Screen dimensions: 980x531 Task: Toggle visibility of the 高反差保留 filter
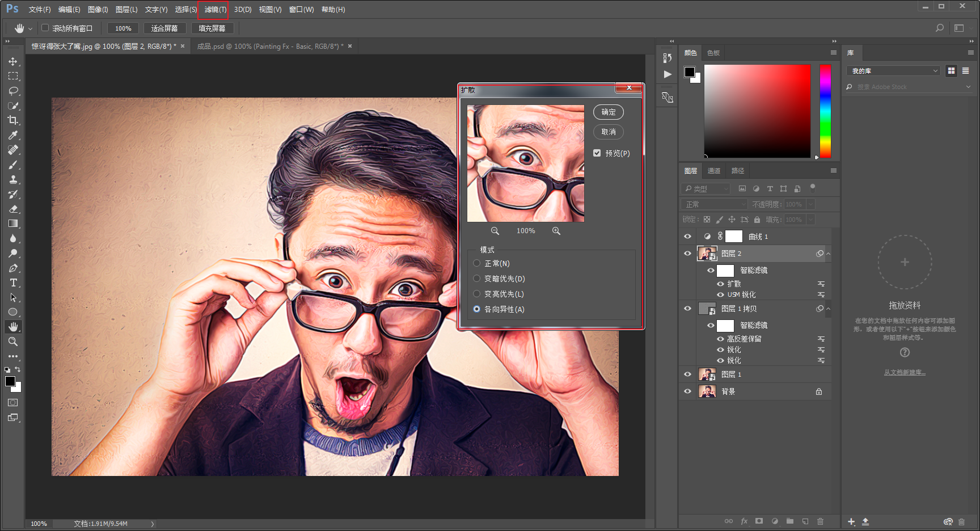(720, 339)
